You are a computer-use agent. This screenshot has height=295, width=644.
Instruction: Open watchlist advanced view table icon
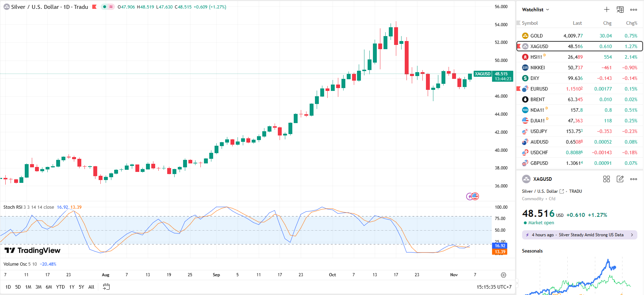[x=620, y=10]
